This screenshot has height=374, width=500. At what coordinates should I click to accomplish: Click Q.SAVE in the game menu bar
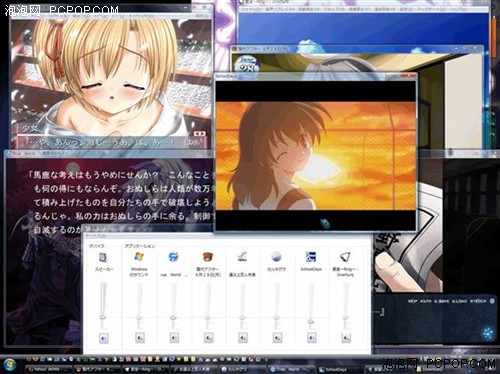point(441,301)
